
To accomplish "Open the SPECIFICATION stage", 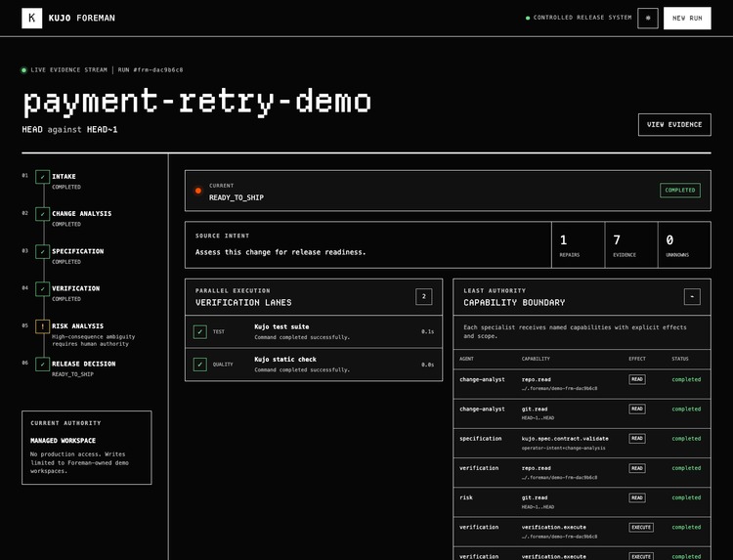I will [77, 251].
